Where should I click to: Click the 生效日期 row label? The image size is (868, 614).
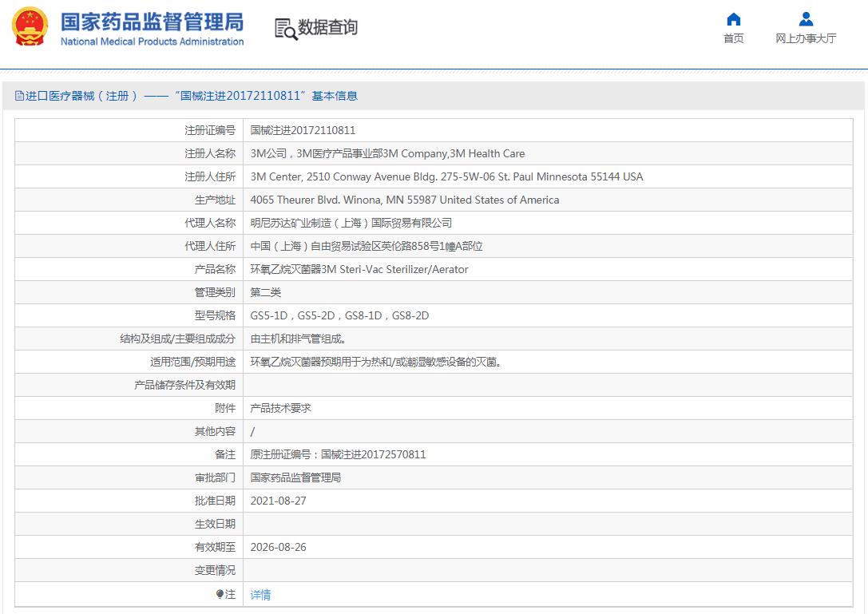tap(216, 524)
